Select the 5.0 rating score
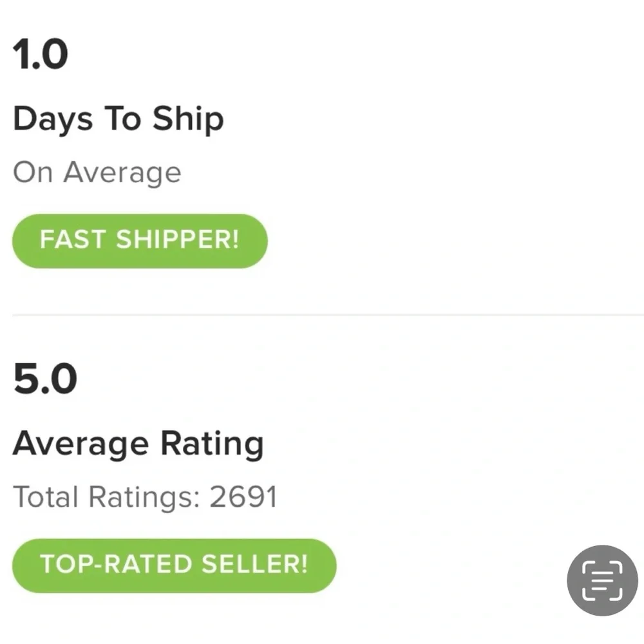 click(44, 379)
